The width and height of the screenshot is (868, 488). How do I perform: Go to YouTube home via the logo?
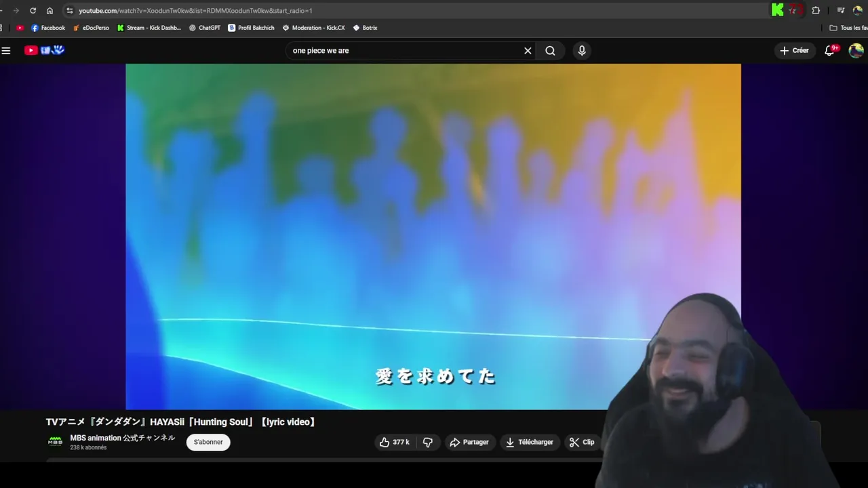pos(44,50)
